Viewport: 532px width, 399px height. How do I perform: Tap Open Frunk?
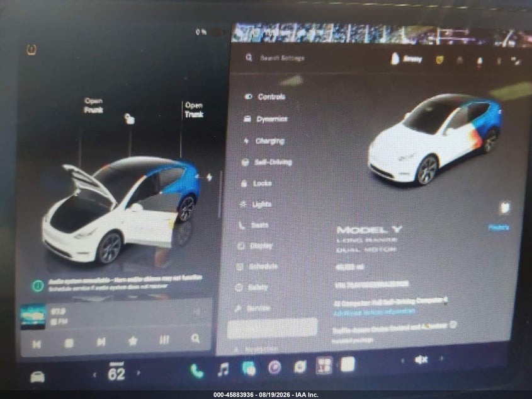pos(94,106)
